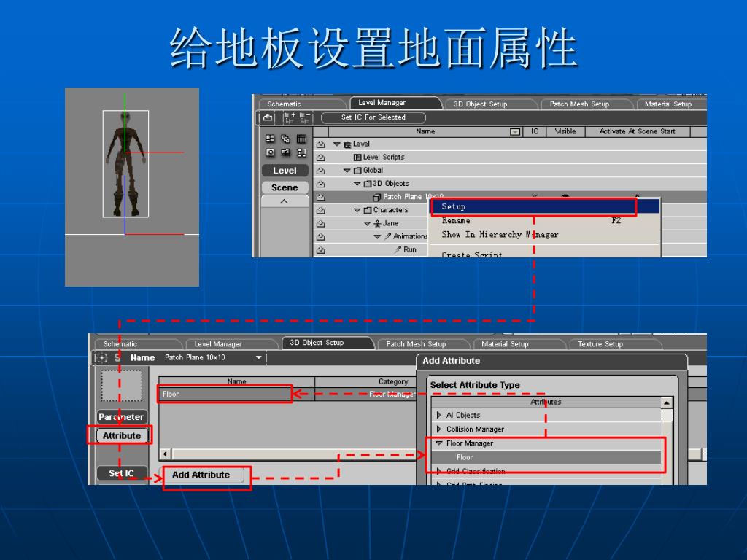Select the Run animation item
Viewport: 747px width, 560px height.
406,249
